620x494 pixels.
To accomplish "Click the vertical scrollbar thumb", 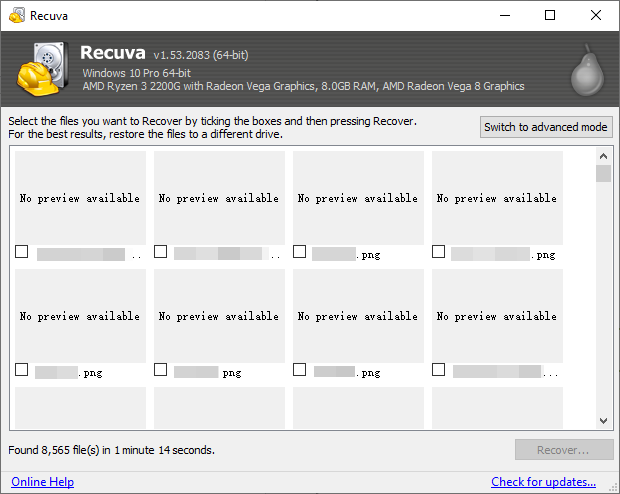I will coord(603,174).
